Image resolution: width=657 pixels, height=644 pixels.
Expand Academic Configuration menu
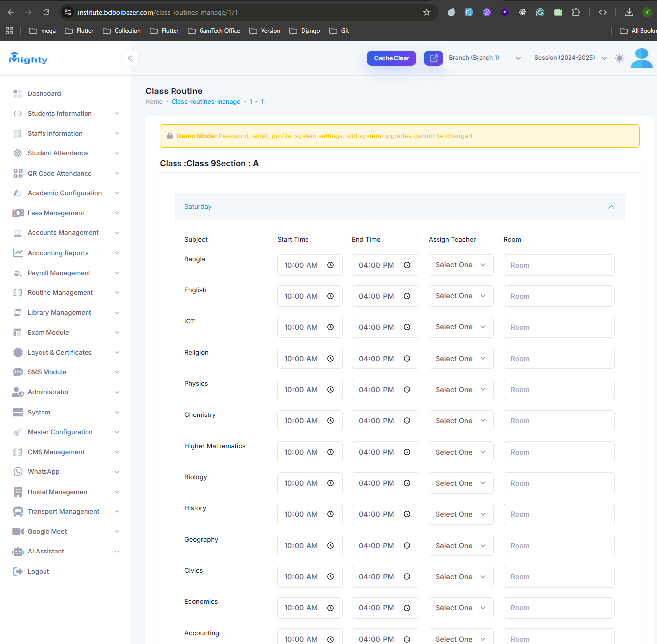coord(65,193)
